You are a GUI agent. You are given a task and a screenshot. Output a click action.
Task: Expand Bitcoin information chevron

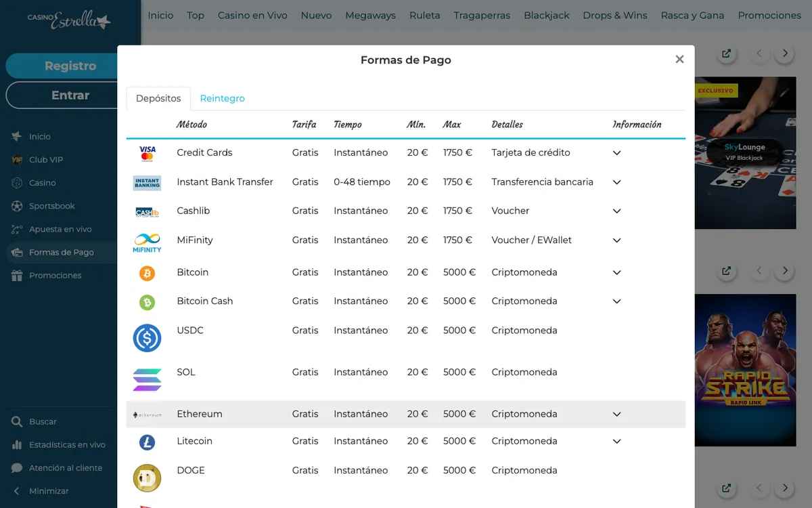tap(616, 273)
